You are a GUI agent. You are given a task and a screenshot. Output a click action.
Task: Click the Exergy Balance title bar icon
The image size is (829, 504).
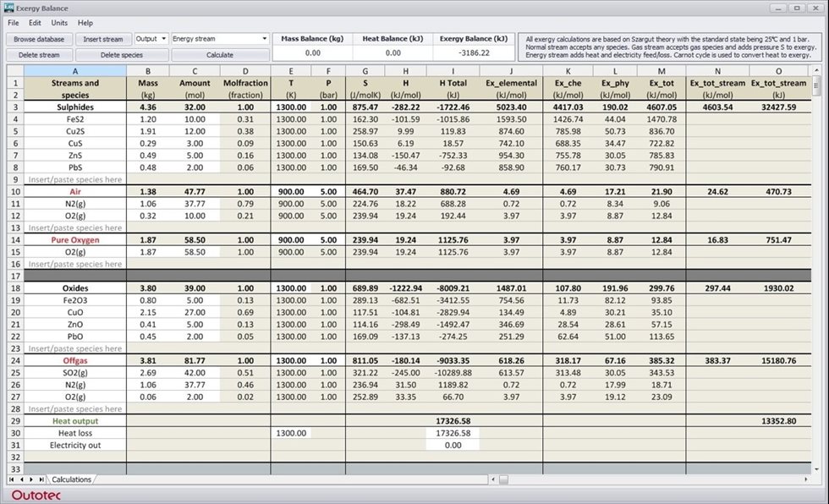point(9,8)
